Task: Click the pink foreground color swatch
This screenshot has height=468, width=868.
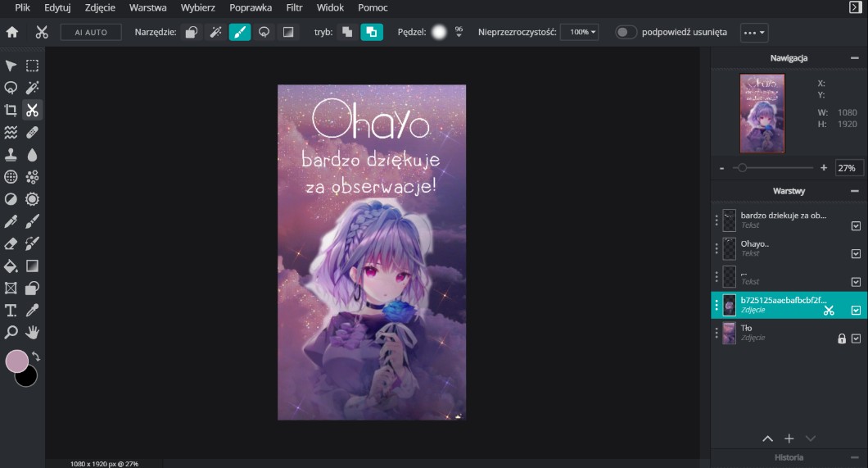Action: tap(17, 361)
